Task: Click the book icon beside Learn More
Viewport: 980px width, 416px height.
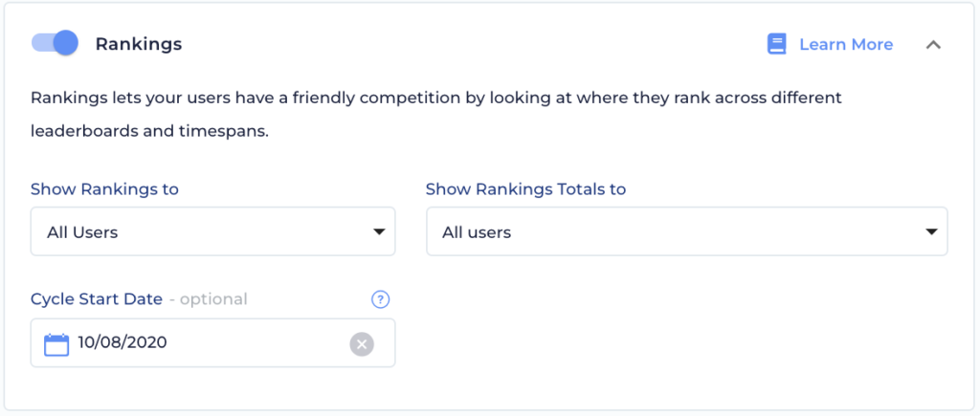Action: coord(776,44)
